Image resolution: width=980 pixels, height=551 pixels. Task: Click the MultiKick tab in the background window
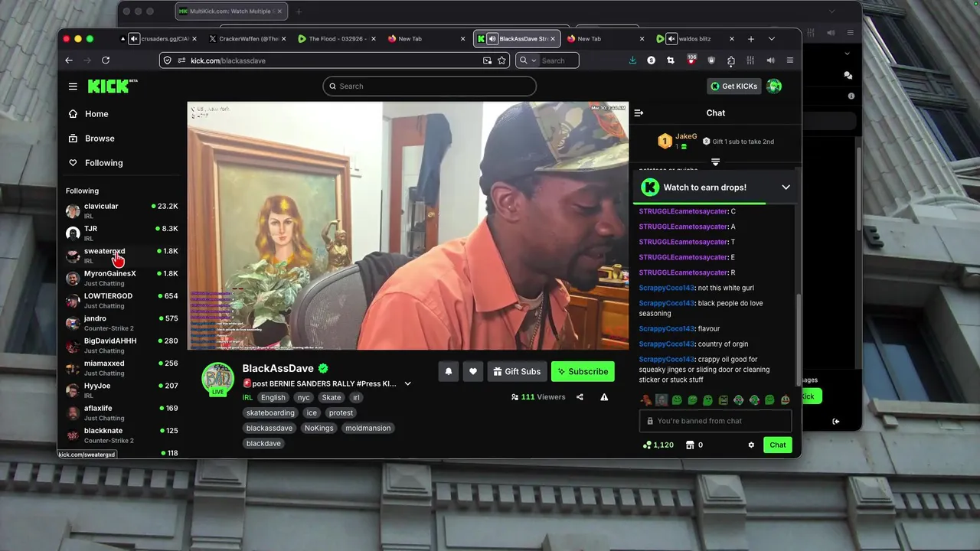point(230,11)
